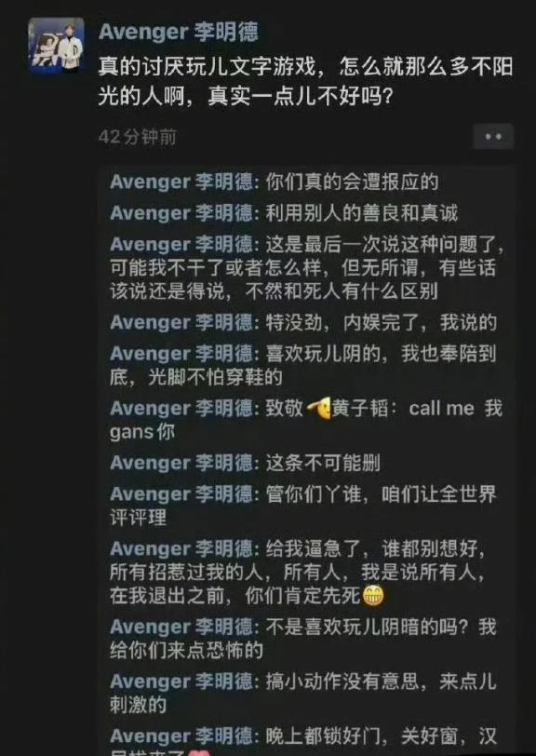Select comment 这是最后一次说这种问题了
536x756 pixels.
307,268
